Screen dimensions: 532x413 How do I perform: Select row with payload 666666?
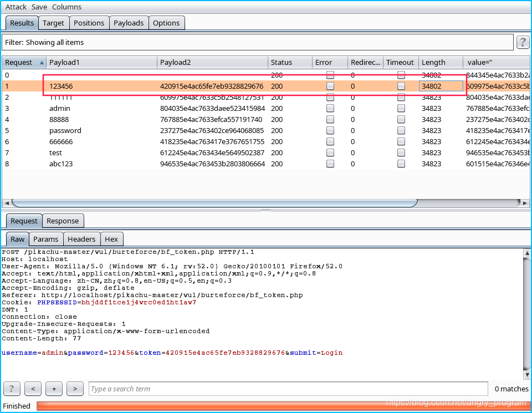(x=265, y=141)
